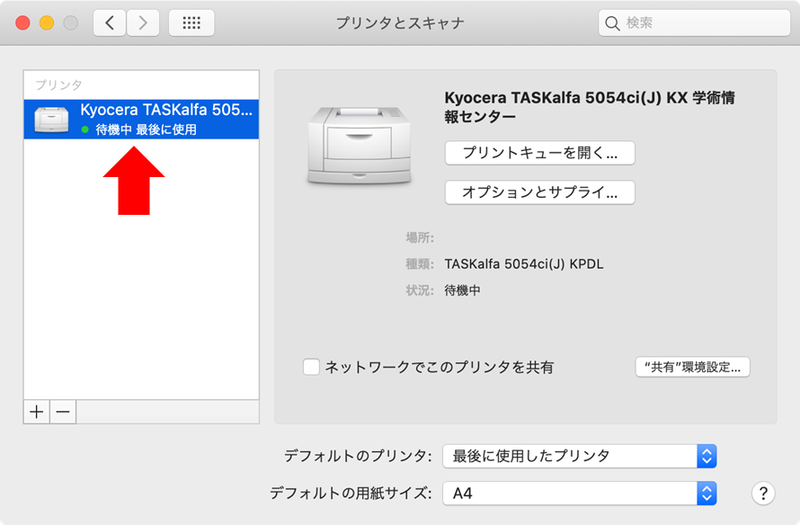Image resolution: width=800 pixels, height=525 pixels.
Task: Click the 状況 value 待機中 in details
Action: (x=462, y=290)
